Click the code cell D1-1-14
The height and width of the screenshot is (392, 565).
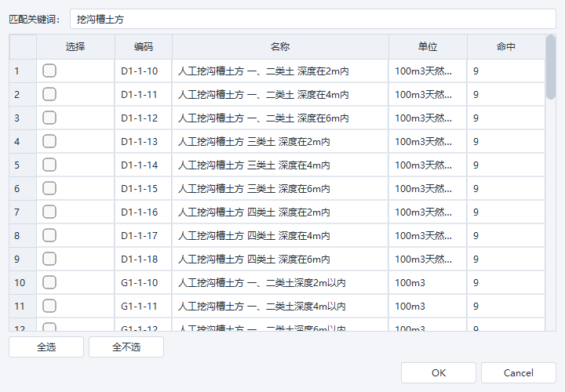(x=144, y=165)
